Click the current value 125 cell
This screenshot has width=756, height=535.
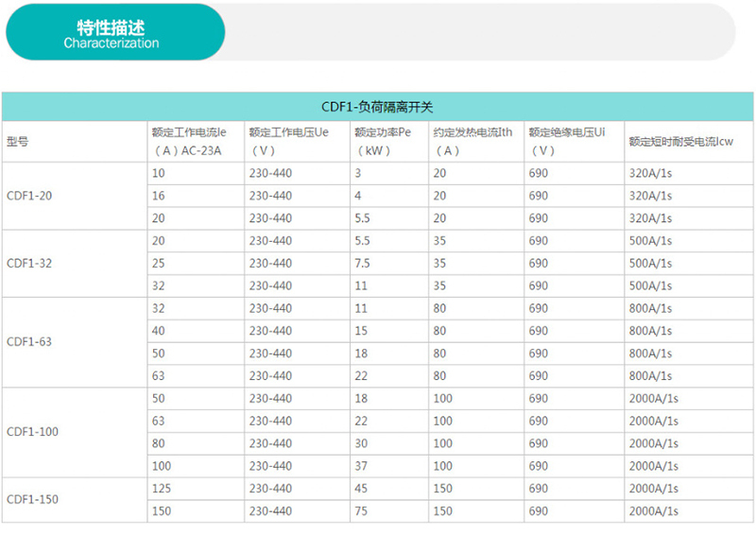[x=196, y=489]
